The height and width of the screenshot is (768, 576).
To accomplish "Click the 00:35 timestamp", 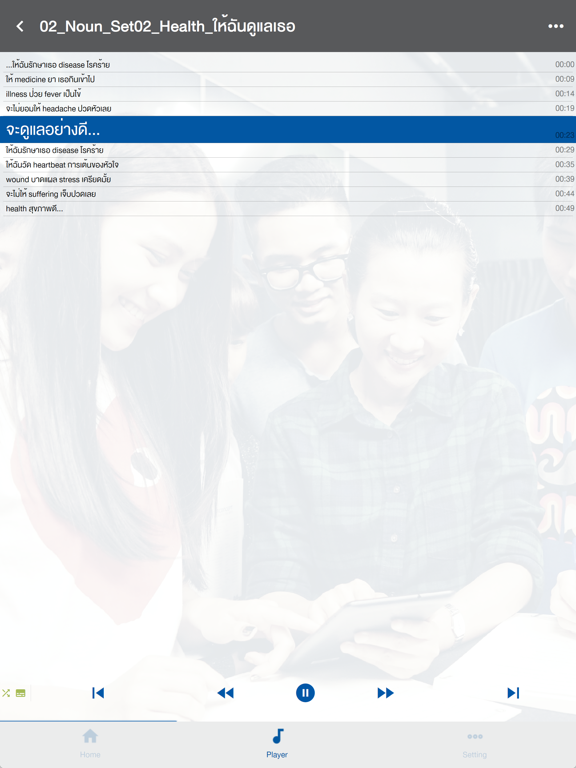I will [x=564, y=165].
